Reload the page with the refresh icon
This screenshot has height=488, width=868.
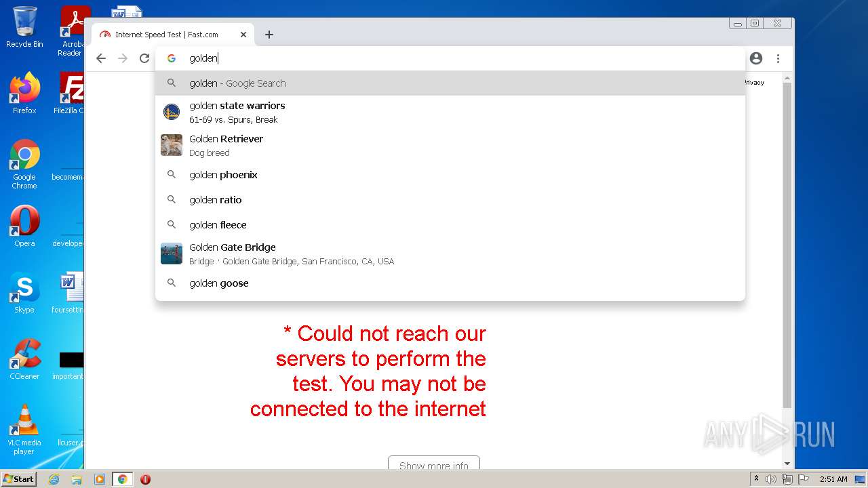coord(144,58)
